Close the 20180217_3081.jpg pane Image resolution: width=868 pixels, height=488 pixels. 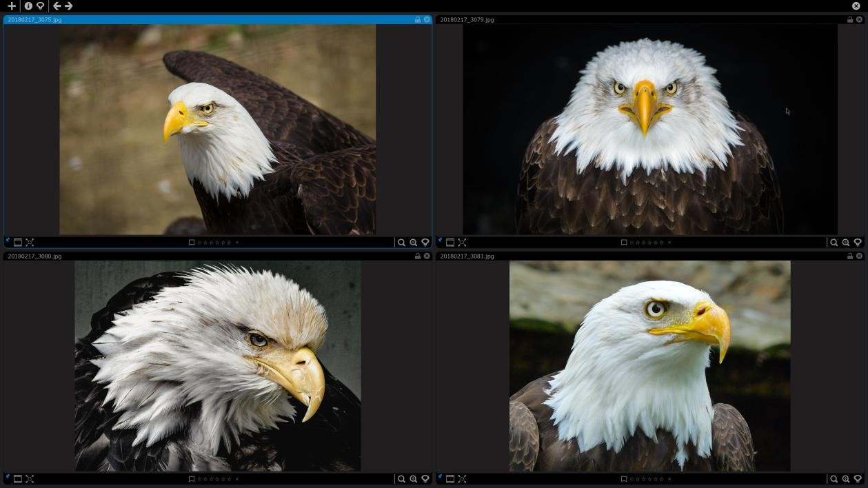point(859,256)
